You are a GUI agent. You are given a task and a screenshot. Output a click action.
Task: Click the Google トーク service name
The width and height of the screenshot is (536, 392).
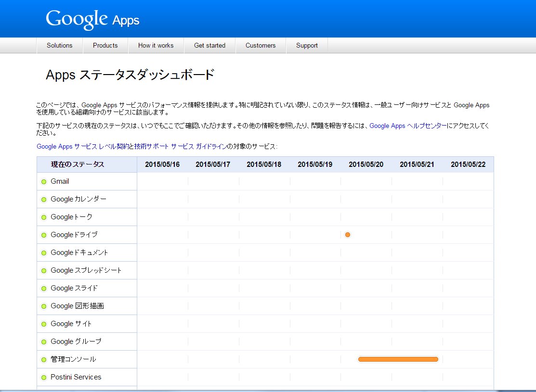71,217
